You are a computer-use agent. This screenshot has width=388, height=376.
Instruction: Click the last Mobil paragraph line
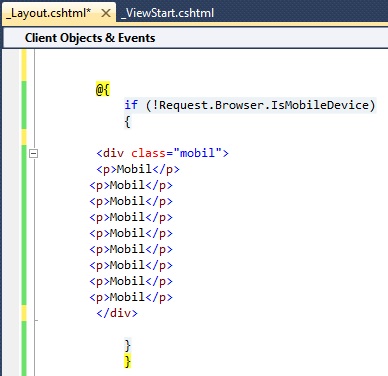coord(131,297)
